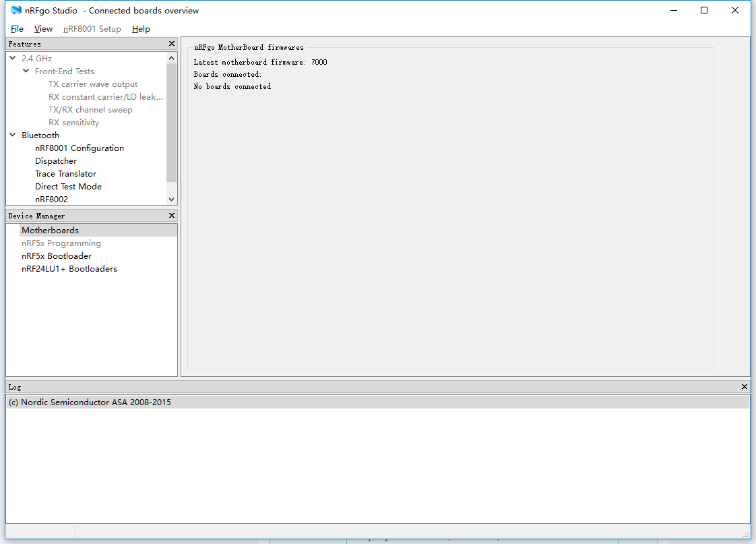Screen dimensions: 756x544
Task: Open the View menu
Action: 43,29
